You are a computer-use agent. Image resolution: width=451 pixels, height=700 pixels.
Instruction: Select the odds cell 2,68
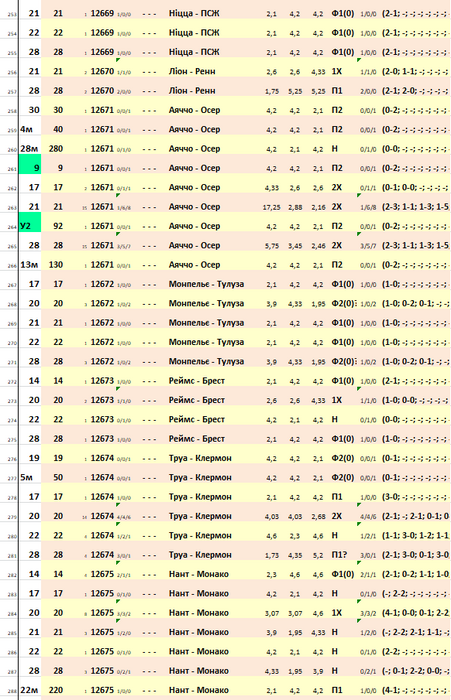point(318,517)
